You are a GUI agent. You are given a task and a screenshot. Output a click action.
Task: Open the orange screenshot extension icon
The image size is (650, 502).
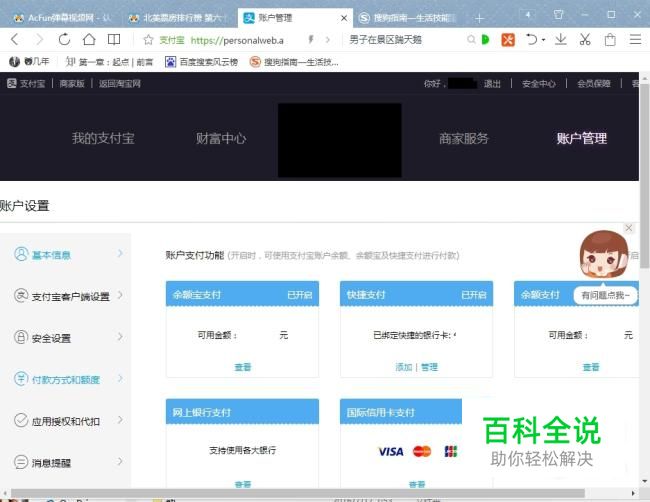click(x=508, y=40)
